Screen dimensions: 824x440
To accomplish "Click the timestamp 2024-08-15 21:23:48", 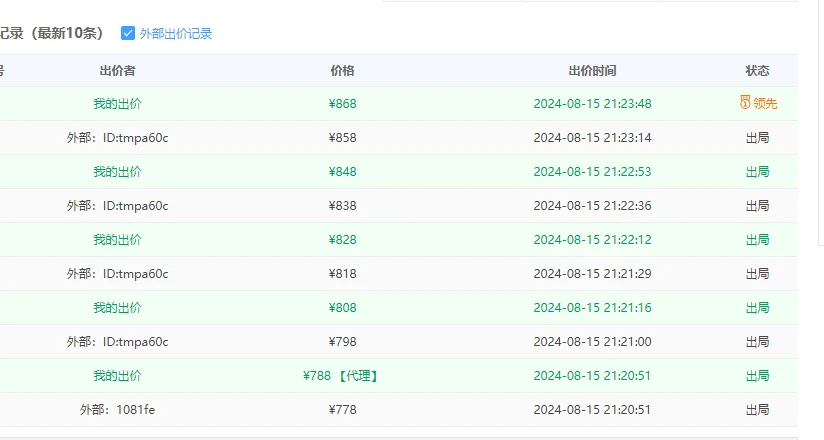I will (592, 104).
